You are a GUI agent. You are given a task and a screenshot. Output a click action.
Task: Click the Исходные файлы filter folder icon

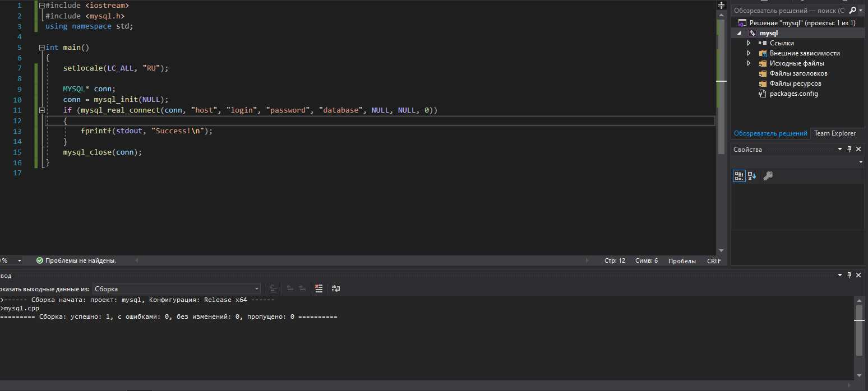[x=763, y=63]
